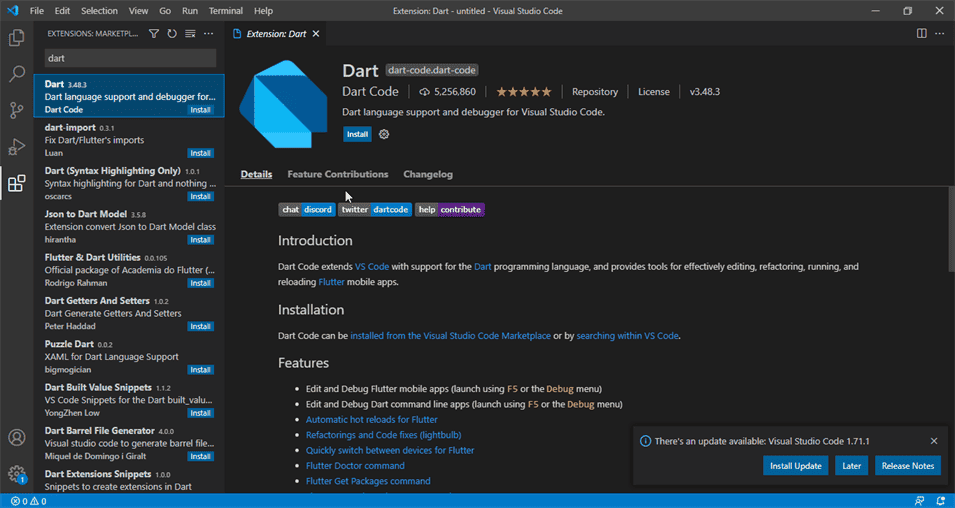Open the Help menu

point(263,11)
